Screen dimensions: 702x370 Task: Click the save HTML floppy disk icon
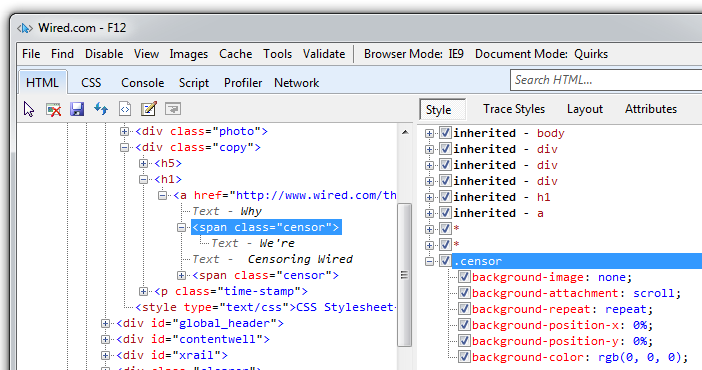[77, 109]
